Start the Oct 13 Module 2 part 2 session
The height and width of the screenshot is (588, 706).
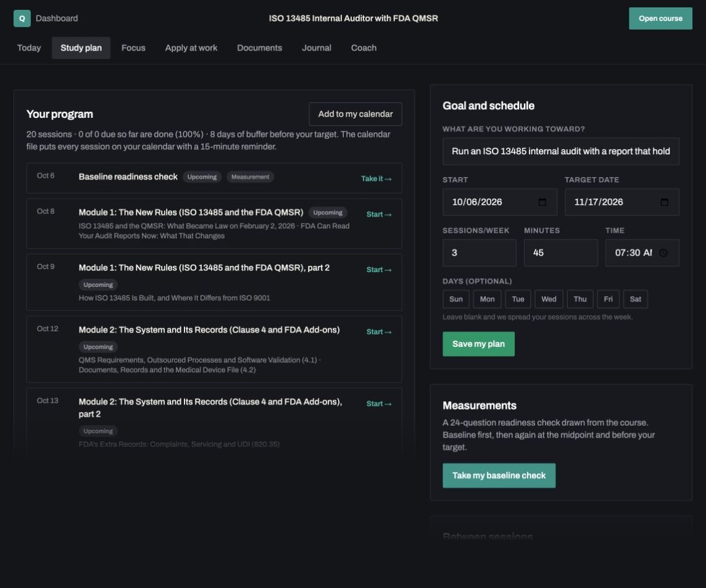coord(379,404)
